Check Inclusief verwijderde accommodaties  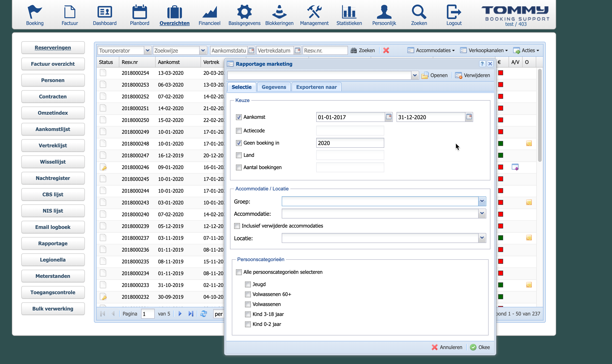tap(237, 226)
